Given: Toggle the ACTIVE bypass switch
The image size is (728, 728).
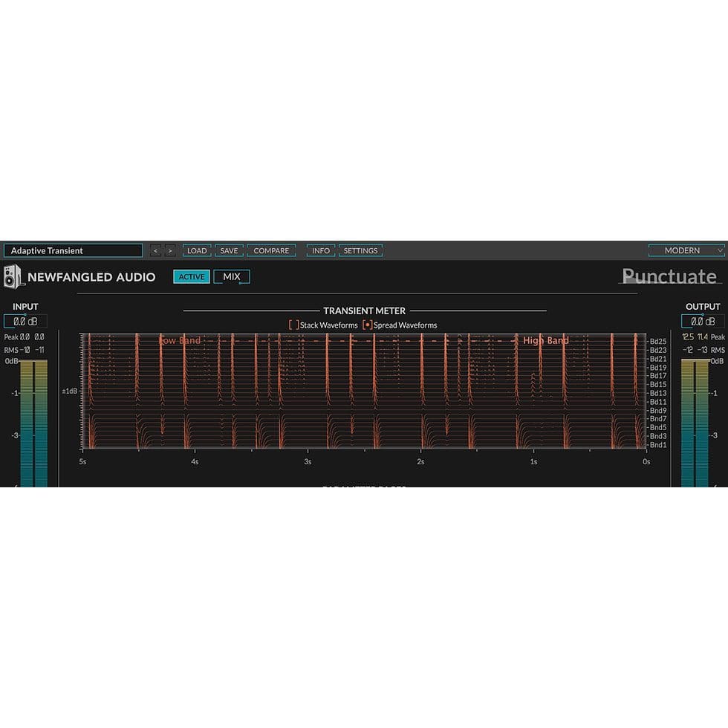Looking at the screenshot, I should click(192, 276).
